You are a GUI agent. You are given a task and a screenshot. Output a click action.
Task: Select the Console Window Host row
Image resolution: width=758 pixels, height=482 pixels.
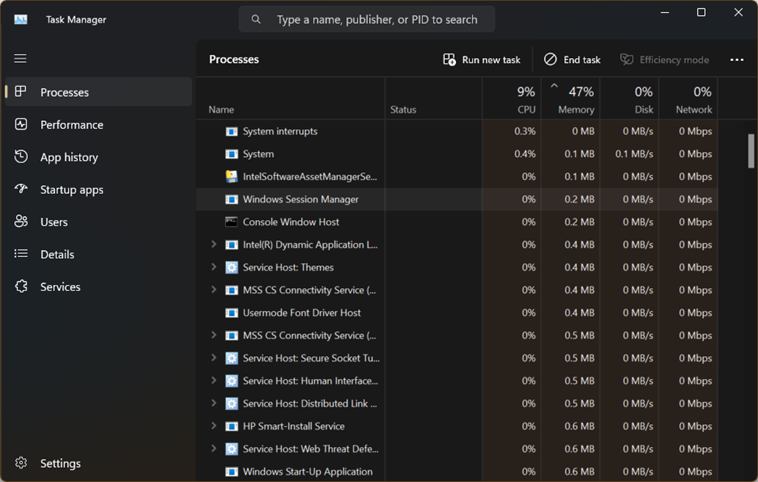pos(457,222)
